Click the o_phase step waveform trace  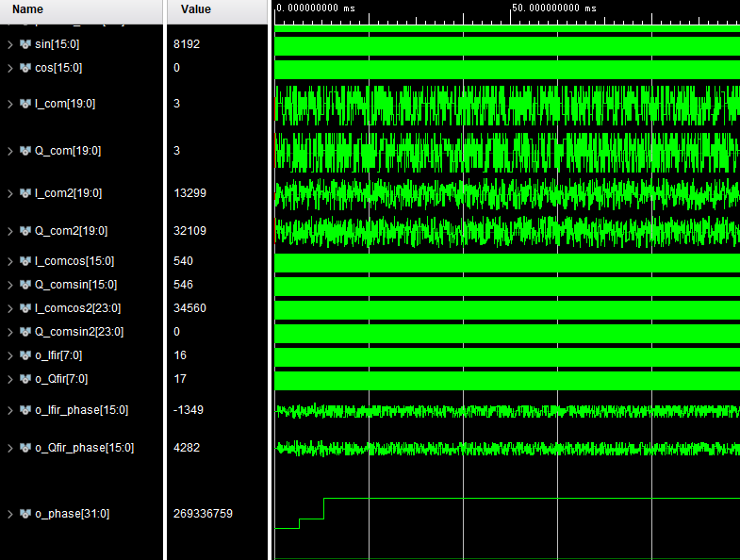(x=507, y=513)
